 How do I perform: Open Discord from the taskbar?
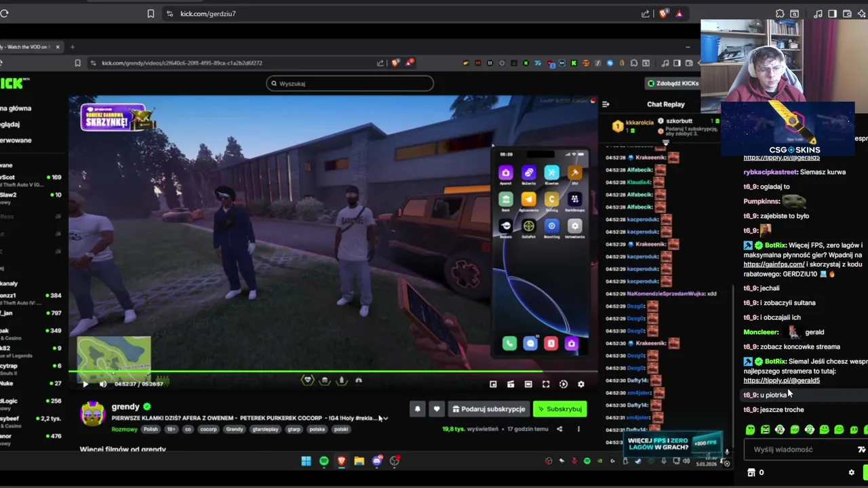coord(377,461)
